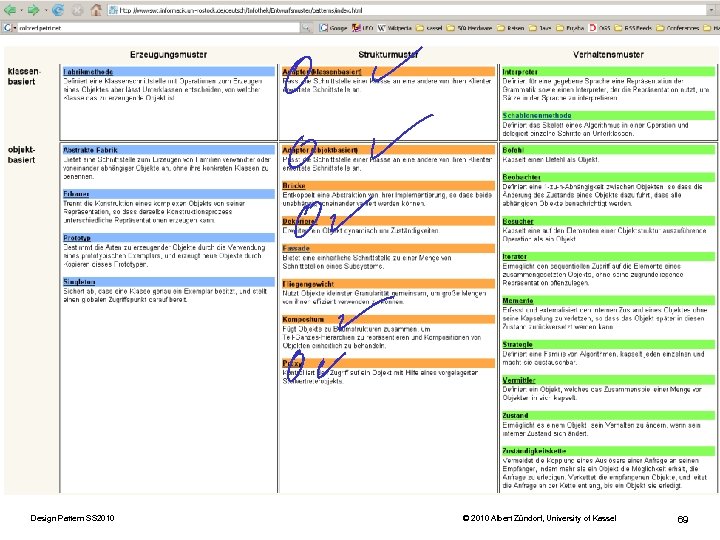Open the forward history dropdown arrow
This screenshot has width=720, height=540.
[x=45, y=10]
